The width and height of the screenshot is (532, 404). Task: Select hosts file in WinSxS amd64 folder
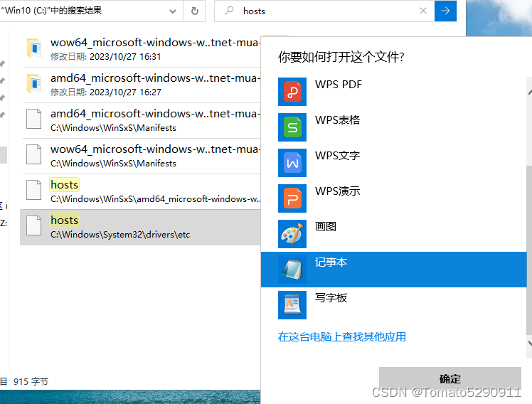click(x=140, y=191)
